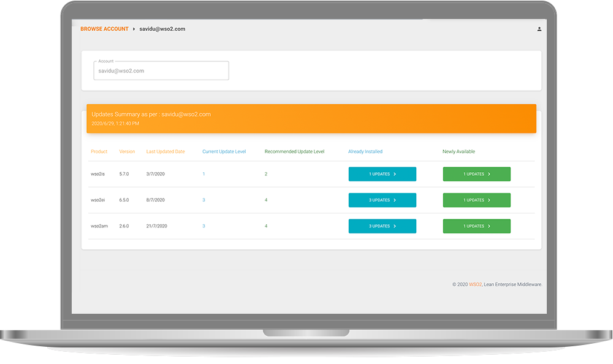Open wso2am newly available 1 UPDATES

tap(476, 226)
